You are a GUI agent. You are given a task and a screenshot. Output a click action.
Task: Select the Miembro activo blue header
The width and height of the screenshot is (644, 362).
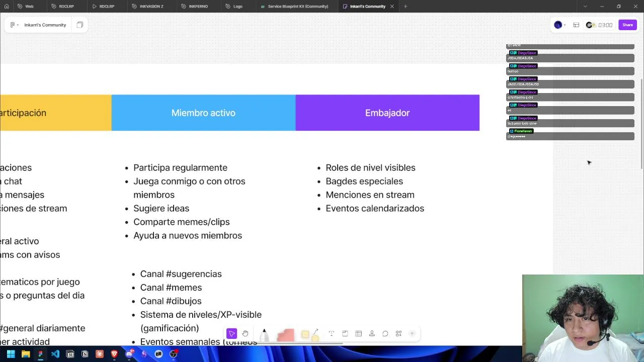tap(203, 113)
